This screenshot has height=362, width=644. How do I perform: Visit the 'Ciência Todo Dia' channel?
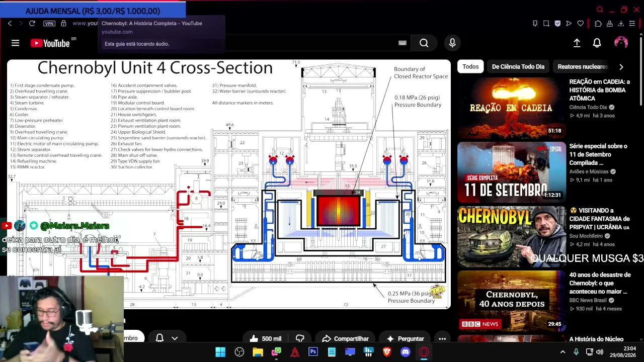(588, 107)
